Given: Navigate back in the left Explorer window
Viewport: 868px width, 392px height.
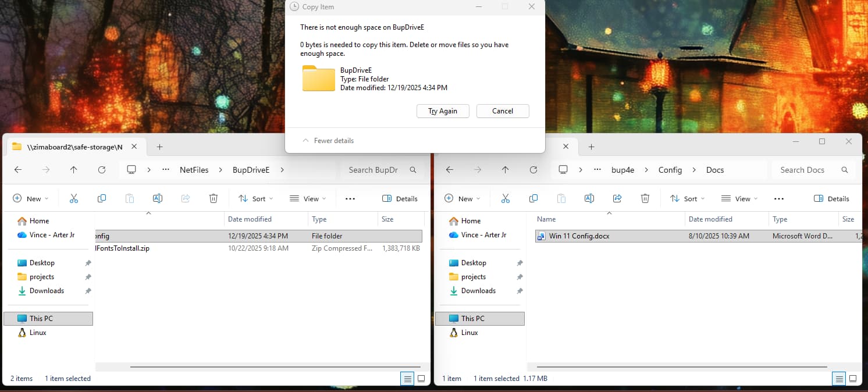Looking at the screenshot, I should coord(18,170).
